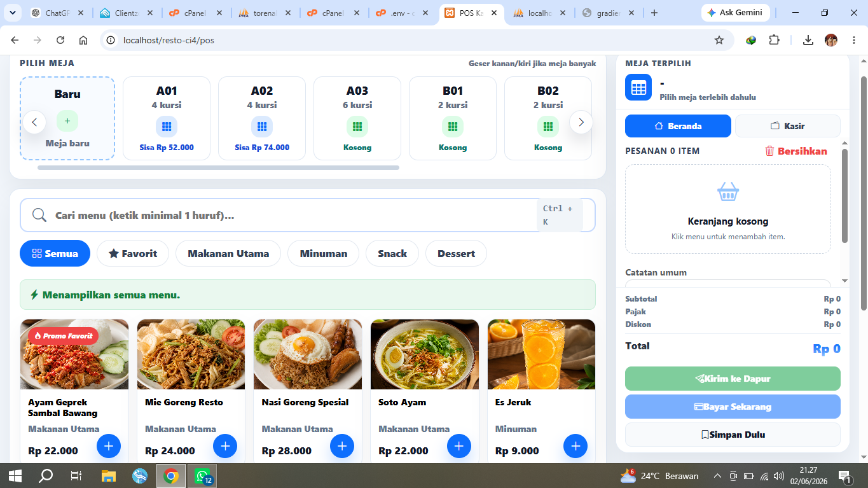Open a new browser tab

click(654, 13)
